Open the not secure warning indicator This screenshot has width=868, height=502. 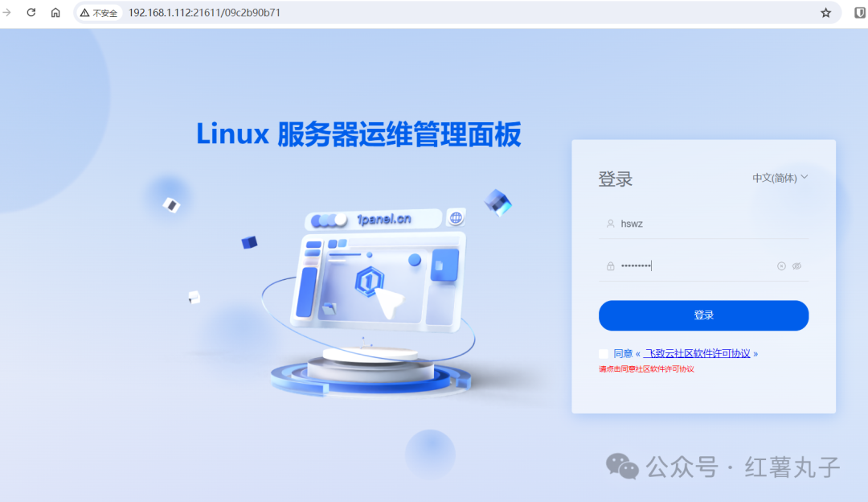99,13
